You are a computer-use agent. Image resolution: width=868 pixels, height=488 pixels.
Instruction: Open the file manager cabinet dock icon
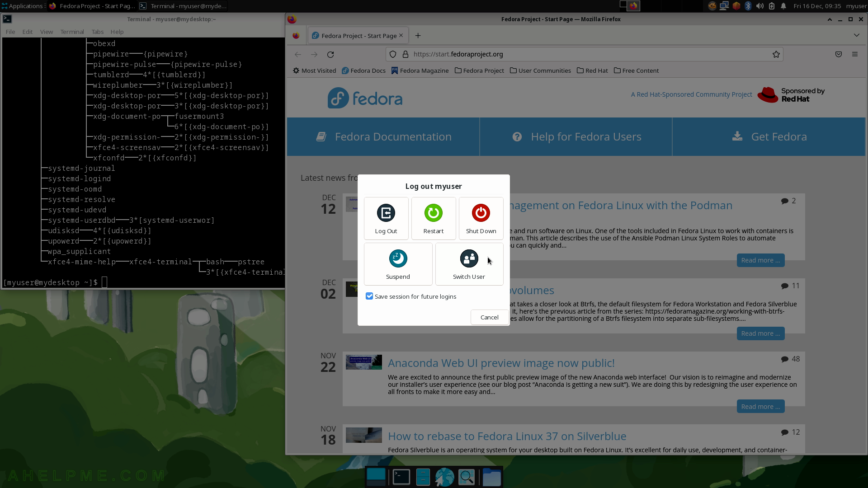coord(423,477)
